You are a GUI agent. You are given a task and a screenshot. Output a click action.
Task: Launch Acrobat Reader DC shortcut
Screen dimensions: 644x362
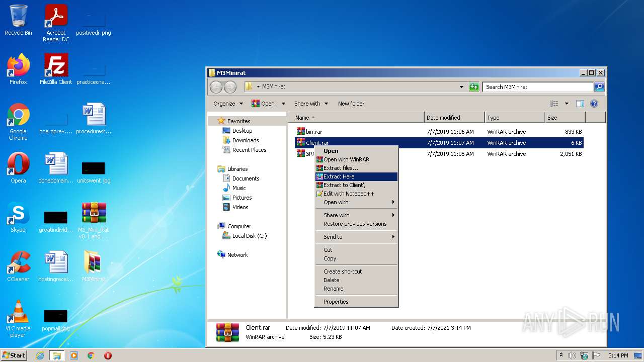[x=56, y=23]
